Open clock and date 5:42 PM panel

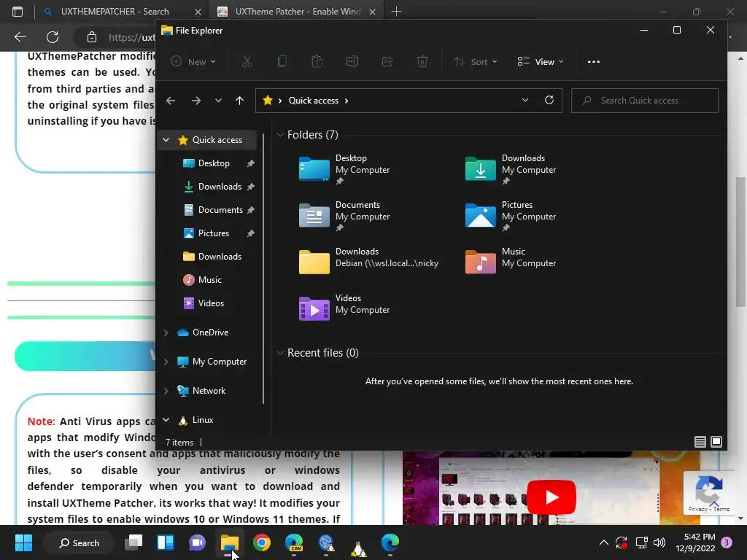(695, 542)
